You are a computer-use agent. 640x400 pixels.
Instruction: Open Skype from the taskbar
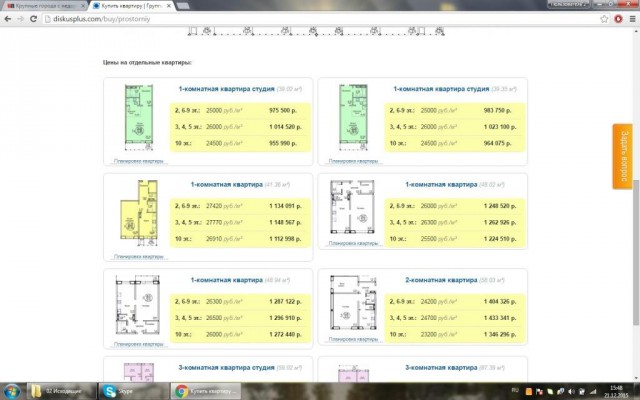click(133, 391)
